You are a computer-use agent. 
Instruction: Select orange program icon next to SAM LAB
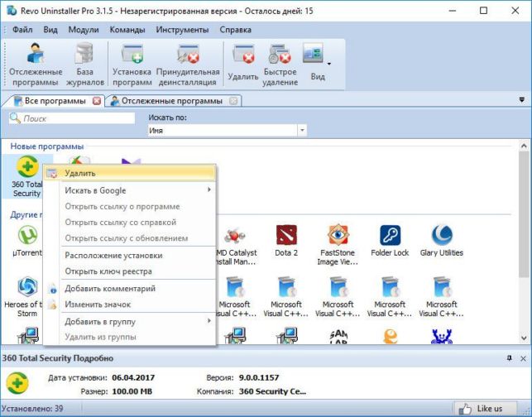(x=391, y=336)
